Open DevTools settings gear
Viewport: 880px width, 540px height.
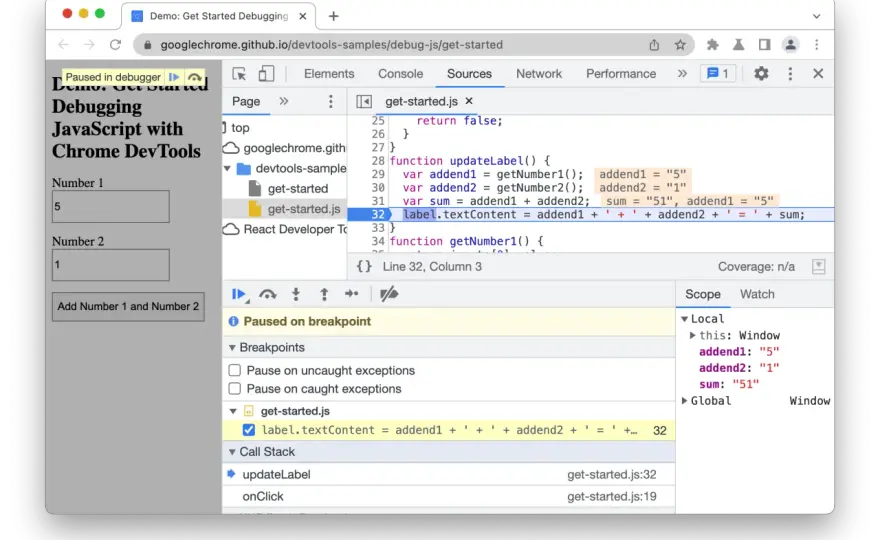(x=761, y=74)
